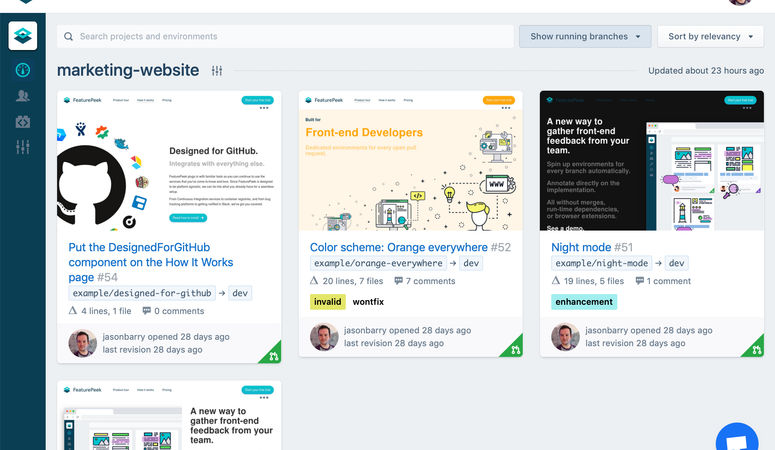The height and width of the screenshot is (450, 775).
Task: Click the green pull request corner on card #52
Action: (x=514, y=348)
